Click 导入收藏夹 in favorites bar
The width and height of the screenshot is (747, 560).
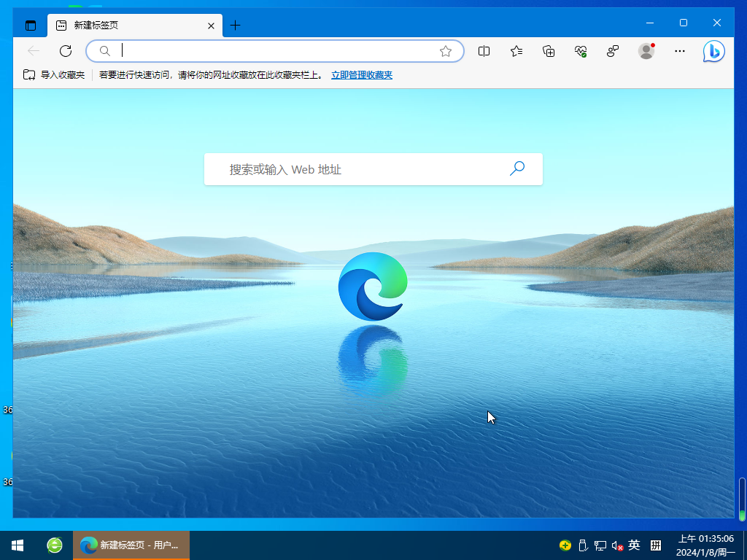[54, 75]
